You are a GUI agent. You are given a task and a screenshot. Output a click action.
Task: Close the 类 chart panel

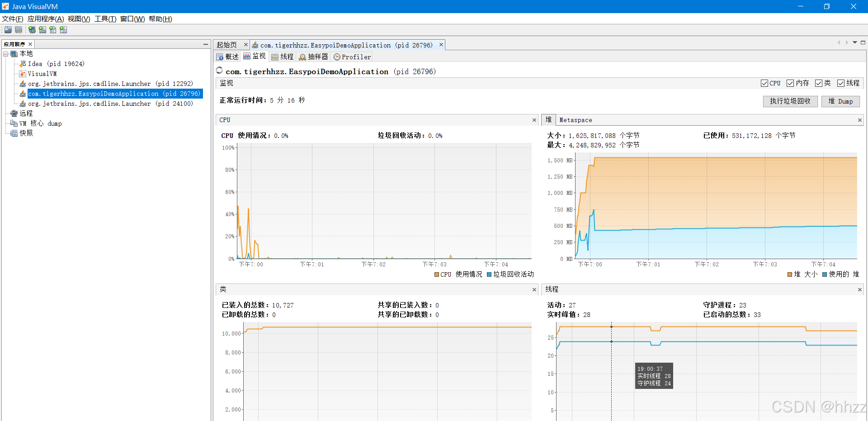pyautogui.click(x=534, y=290)
